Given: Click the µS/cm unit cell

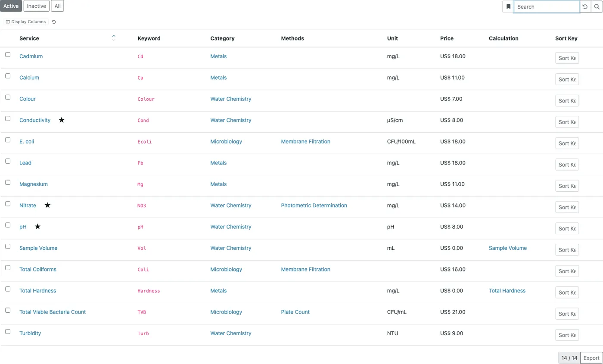Looking at the screenshot, I should click(x=395, y=120).
